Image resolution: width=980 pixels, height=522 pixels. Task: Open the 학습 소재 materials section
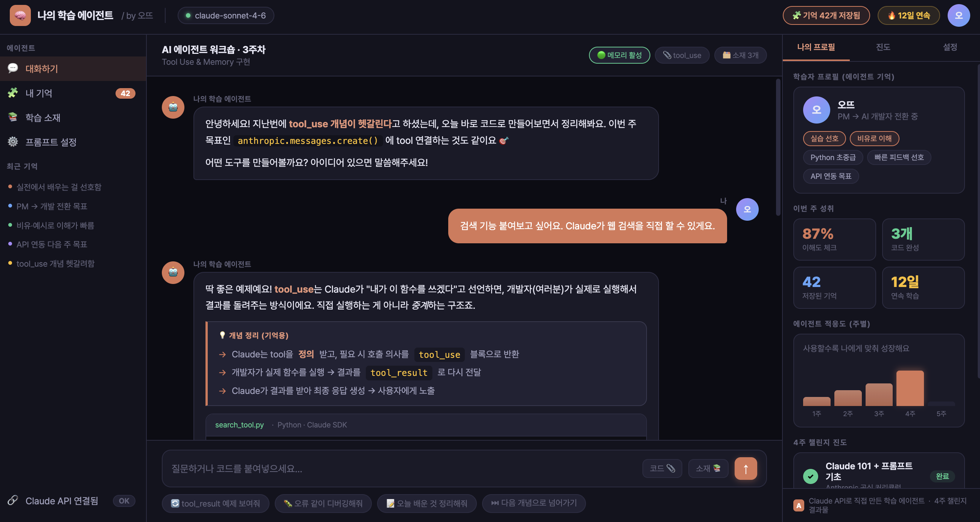(x=43, y=118)
